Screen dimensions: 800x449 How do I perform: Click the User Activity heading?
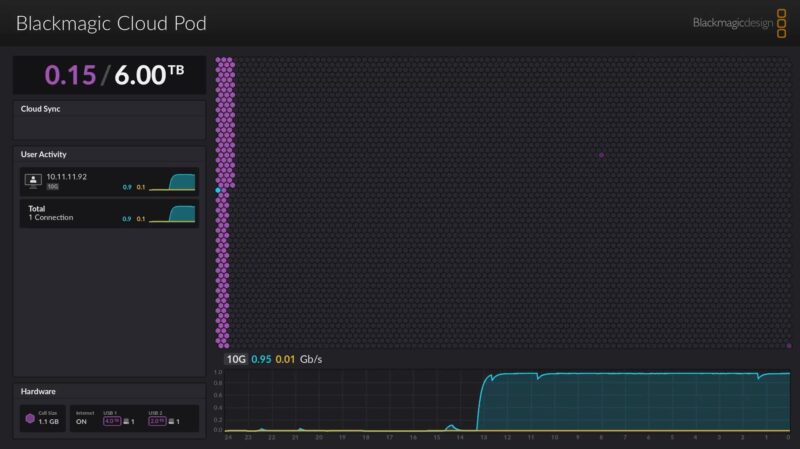pyautogui.click(x=43, y=154)
